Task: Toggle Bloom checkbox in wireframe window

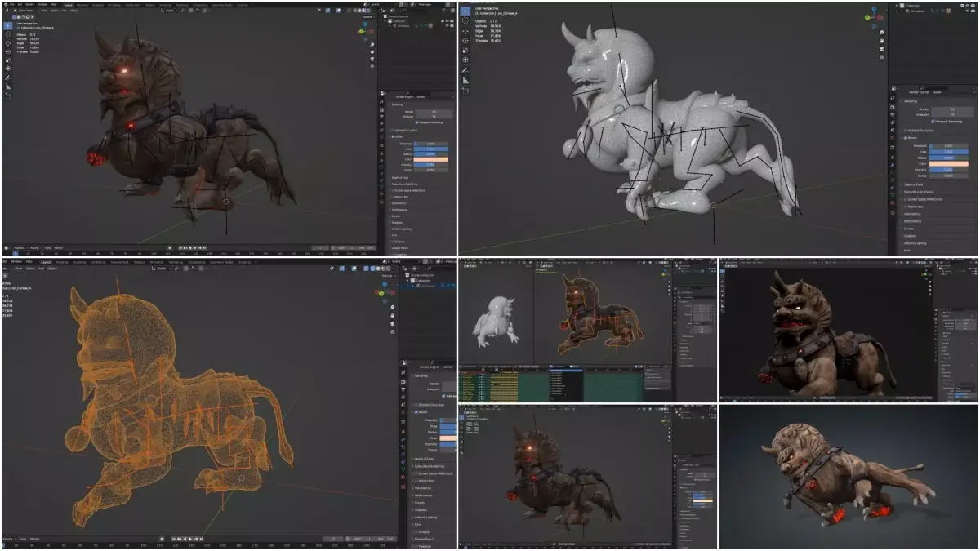Action: (415, 411)
